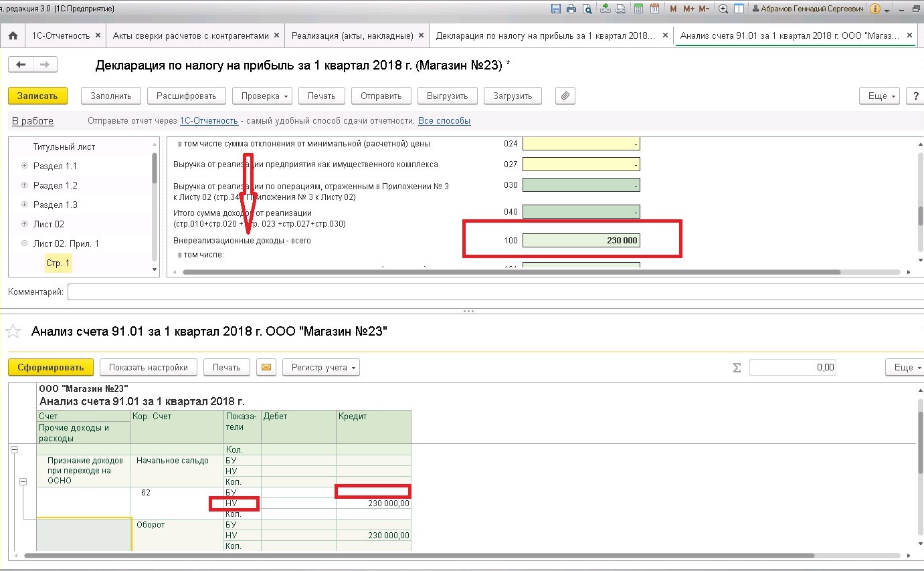Image resolution: width=924 pixels, height=571 pixels.
Task: Click the zoom magnifier plus icon
Action: (x=723, y=9)
